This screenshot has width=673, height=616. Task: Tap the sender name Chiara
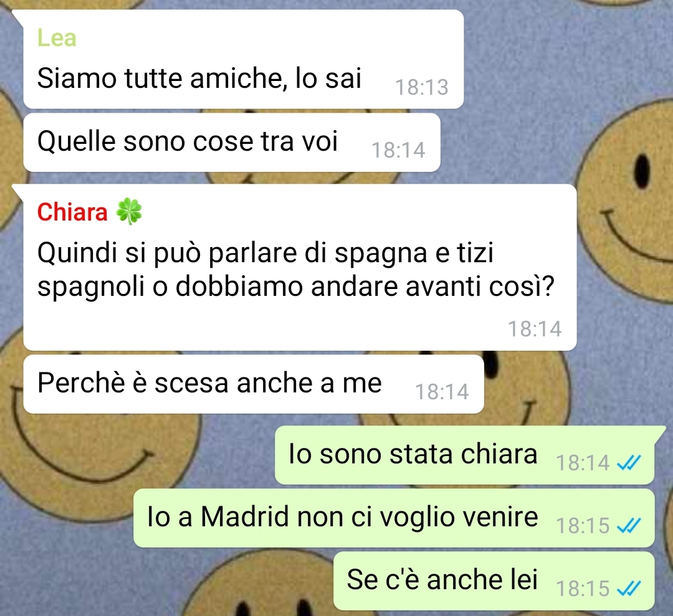click(x=72, y=212)
